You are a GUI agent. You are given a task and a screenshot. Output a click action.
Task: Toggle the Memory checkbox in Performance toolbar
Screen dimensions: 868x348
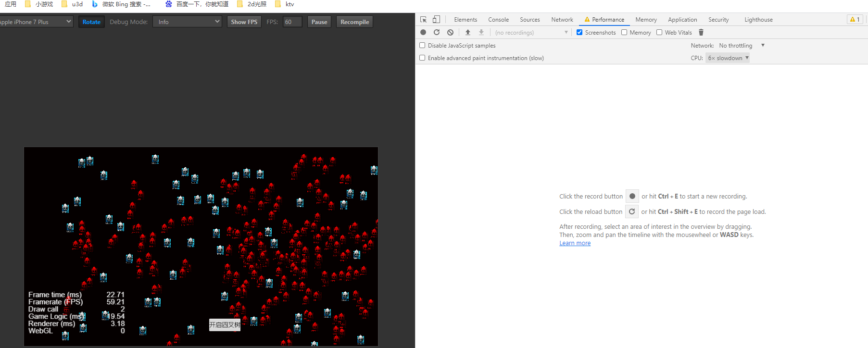[x=624, y=32]
